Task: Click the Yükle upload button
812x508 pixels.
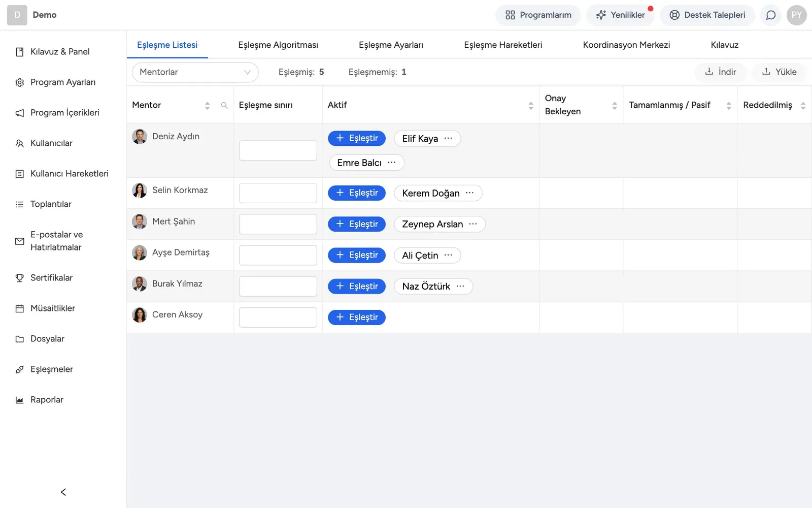Action: click(780, 72)
